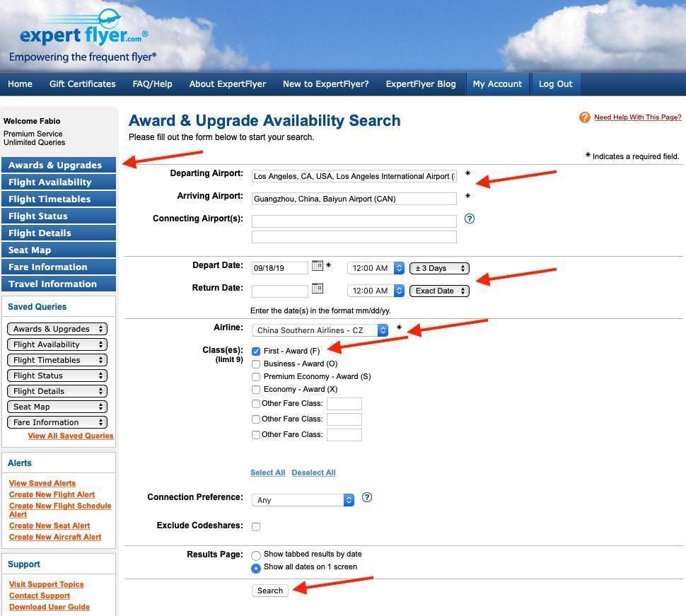Open Saved Queries Awards & Upgrades dropdown
This screenshot has height=616, width=686.
click(x=57, y=329)
